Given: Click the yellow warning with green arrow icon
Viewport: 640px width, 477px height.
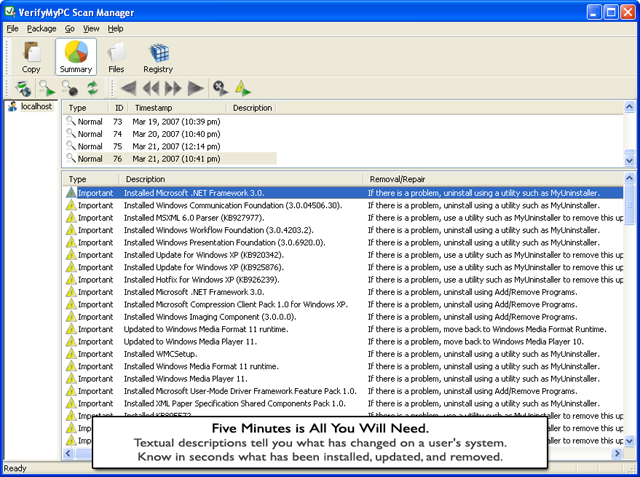Looking at the screenshot, I should click(243, 88).
